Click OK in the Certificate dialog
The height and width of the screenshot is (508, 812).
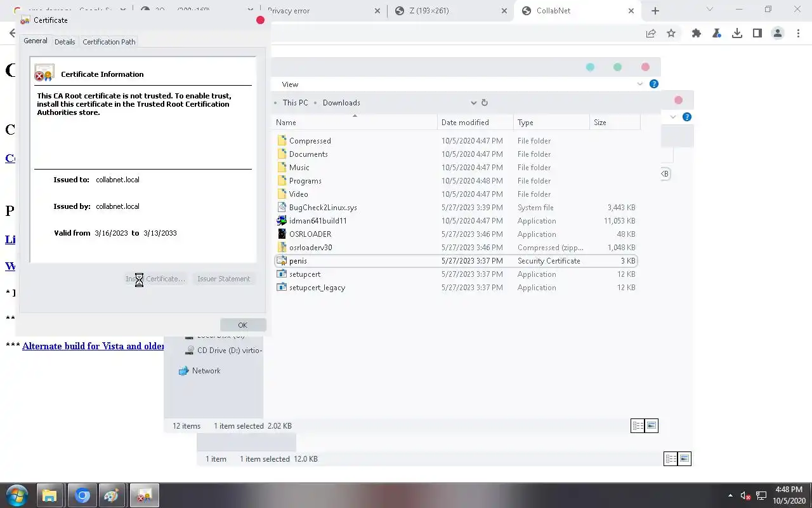(242, 325)
